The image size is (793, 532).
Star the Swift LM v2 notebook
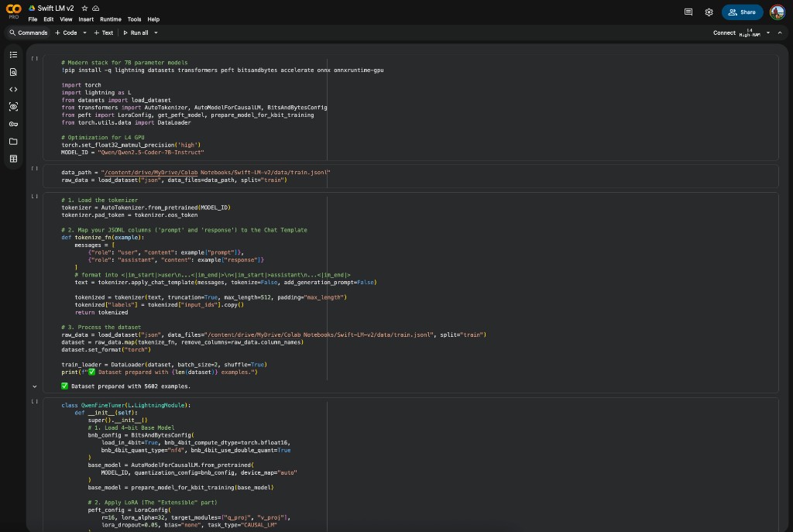84,8
